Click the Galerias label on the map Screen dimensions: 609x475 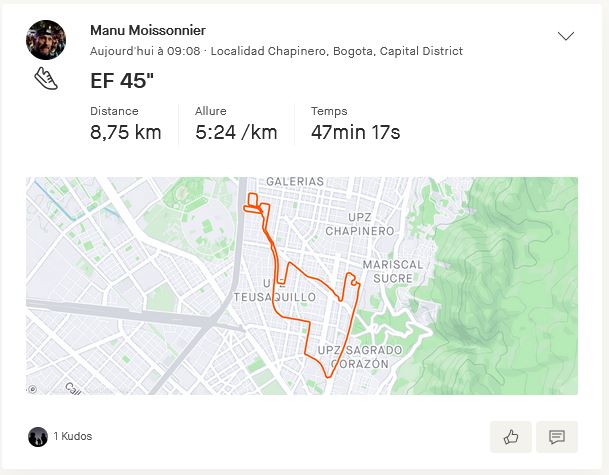[295, 182]
